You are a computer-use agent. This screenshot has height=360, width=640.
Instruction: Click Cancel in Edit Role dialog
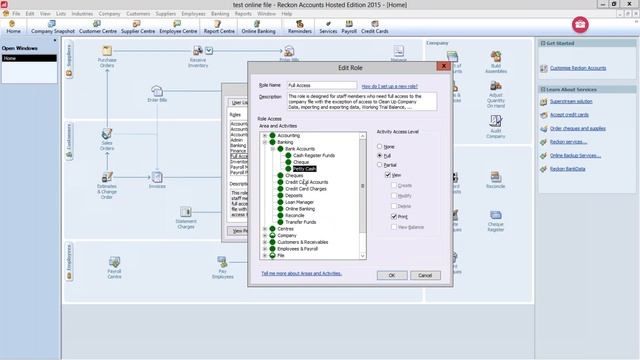[425, 275]
